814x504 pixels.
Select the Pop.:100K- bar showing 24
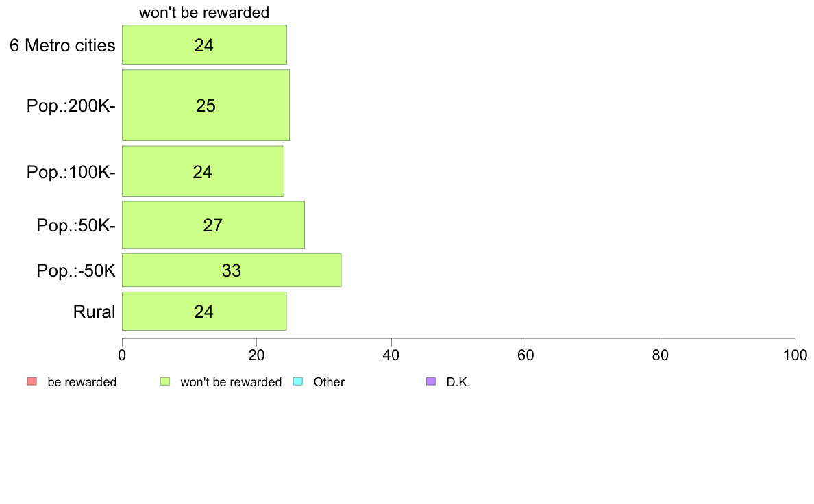coord(203,171)
